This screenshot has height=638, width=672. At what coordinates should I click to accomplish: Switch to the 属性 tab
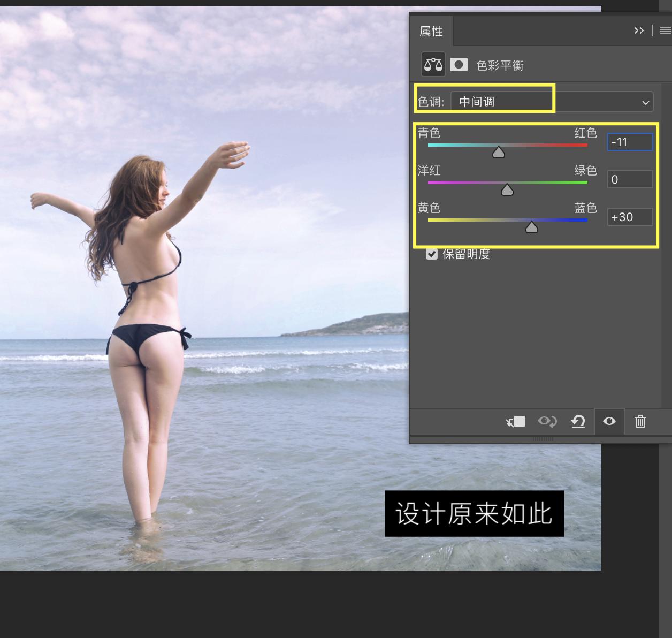(x=432, y=31)
